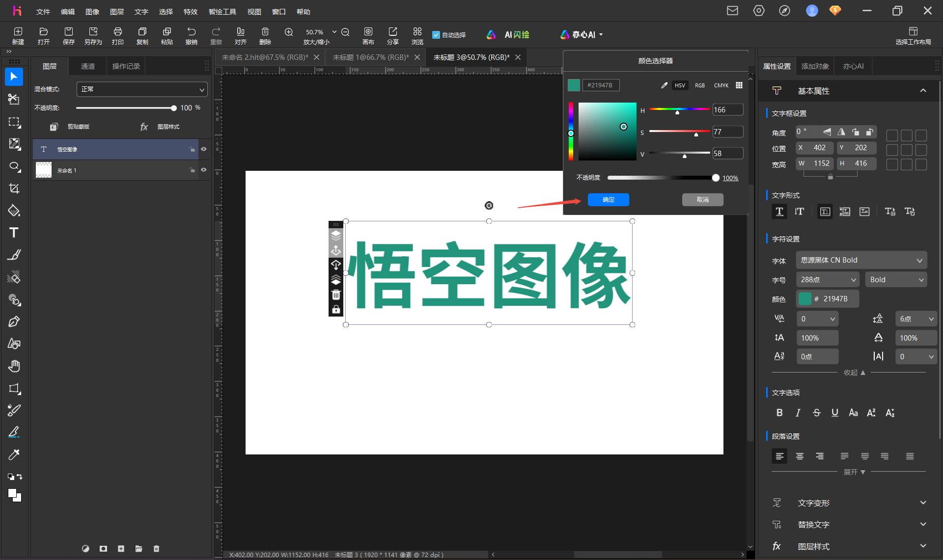This screenshot has height=560, width=943.
Task: Hide the 未命名 1 layer
Action: pos(204,170)
